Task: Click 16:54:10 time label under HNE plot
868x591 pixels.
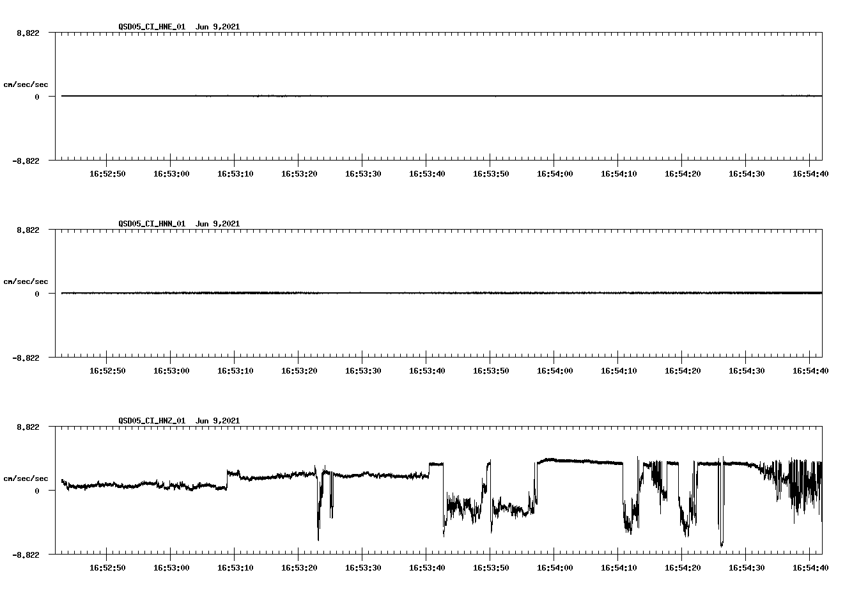Action: pos(619,174)
